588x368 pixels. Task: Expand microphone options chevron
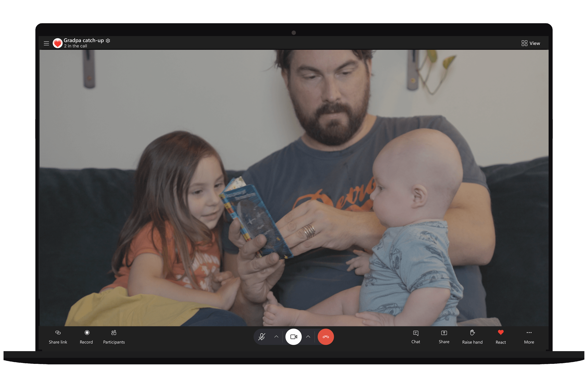click(x=275, y=336)
